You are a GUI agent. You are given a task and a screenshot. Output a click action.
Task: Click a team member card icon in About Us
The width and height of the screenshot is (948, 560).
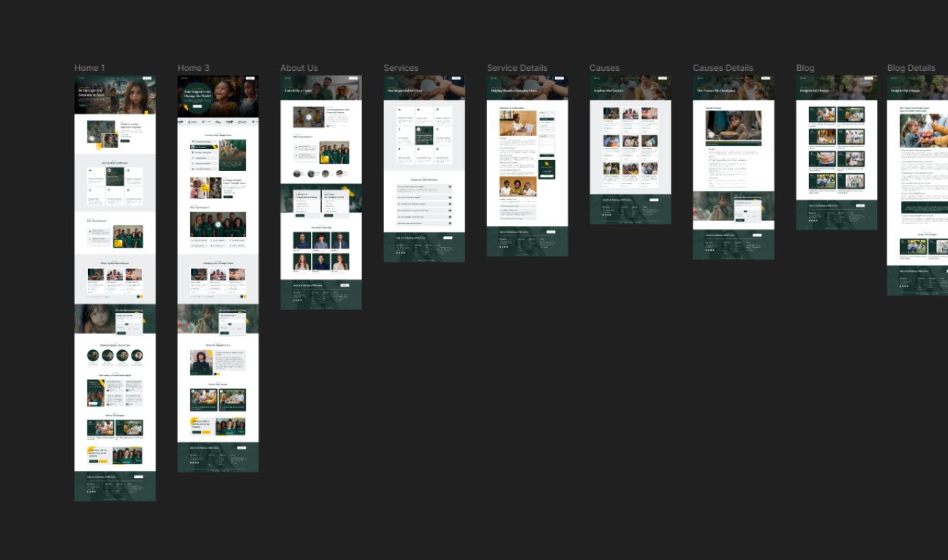302,240
